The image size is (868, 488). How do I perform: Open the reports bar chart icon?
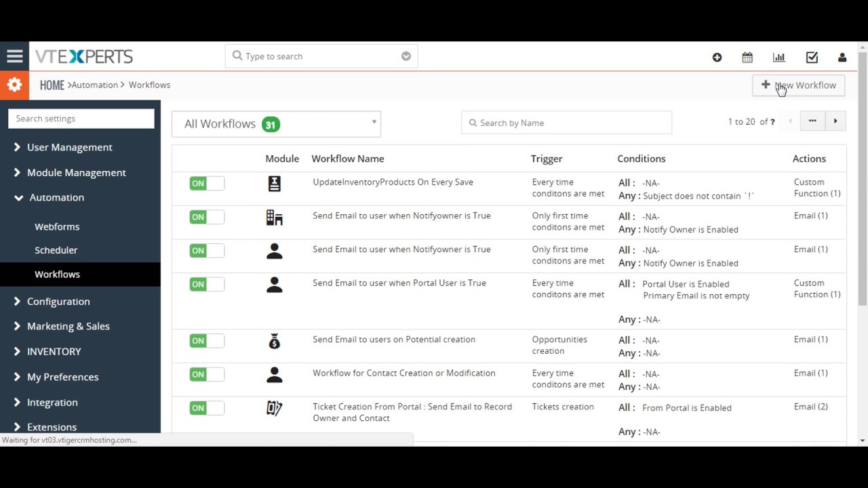(779, 58)
